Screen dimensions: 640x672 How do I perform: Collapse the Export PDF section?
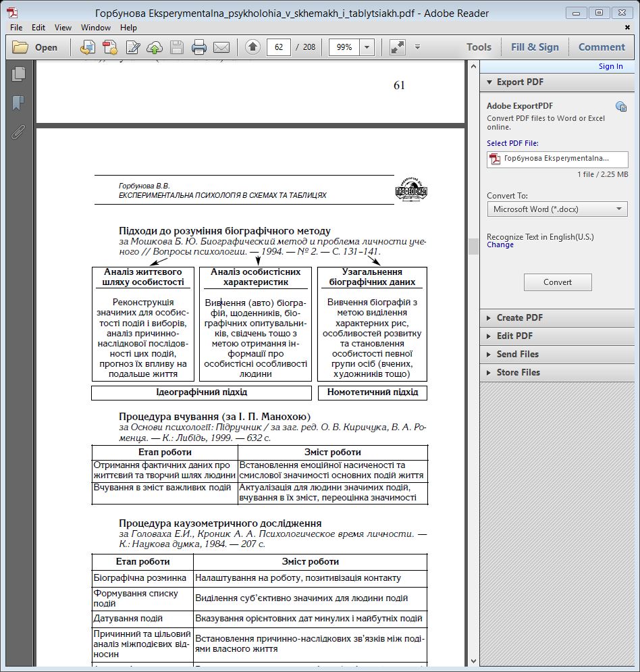pyautogui.click(x=520, y=82)
